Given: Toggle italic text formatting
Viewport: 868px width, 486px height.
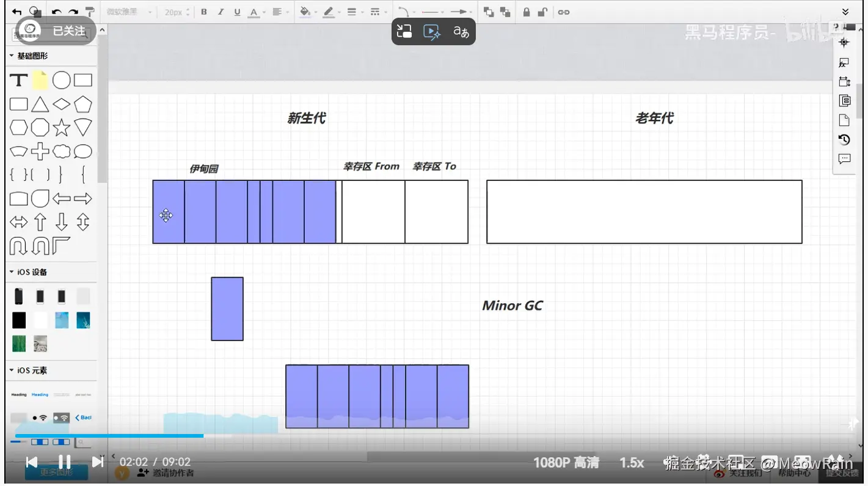Looking at the screenshot, I should coord(220,11).
